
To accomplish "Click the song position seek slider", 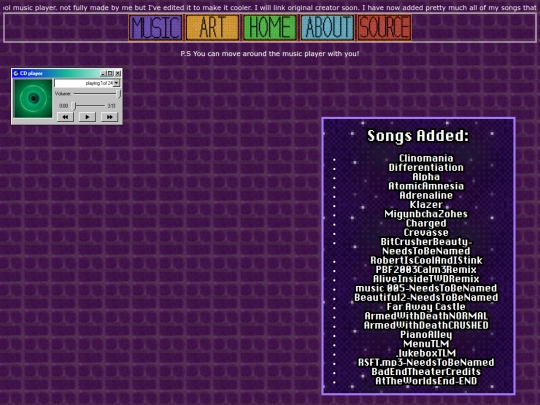I will [x=89, y=106].
